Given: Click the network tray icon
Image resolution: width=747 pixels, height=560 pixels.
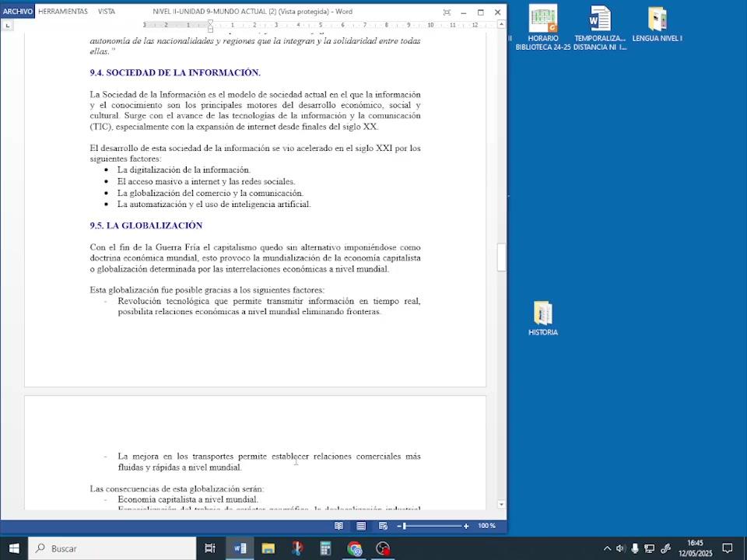Looking at the screenshot, I should coord(649,548).
